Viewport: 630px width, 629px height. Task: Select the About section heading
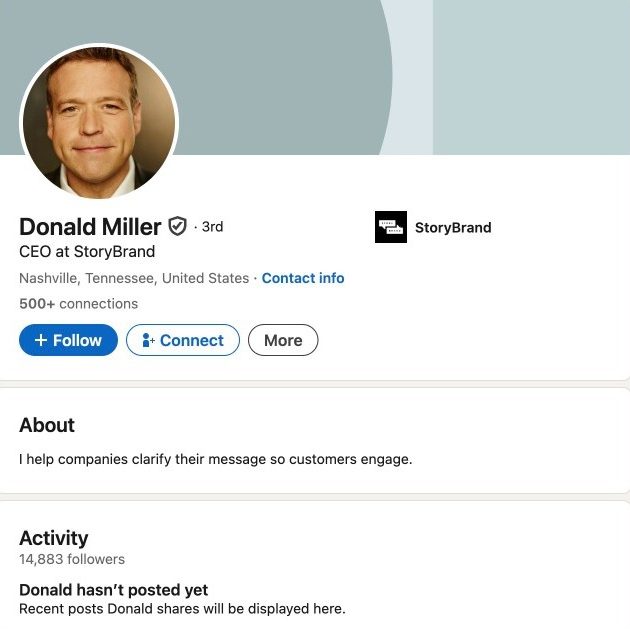[47, 425]
